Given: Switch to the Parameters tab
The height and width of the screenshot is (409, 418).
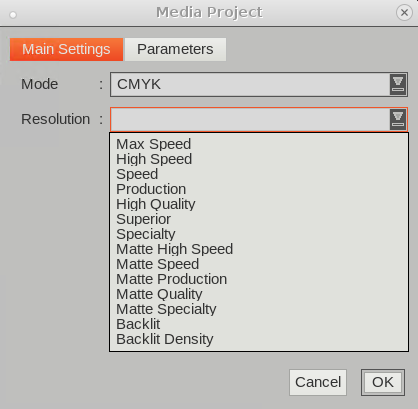Looking at the screenshot, I should coord(175,49).
